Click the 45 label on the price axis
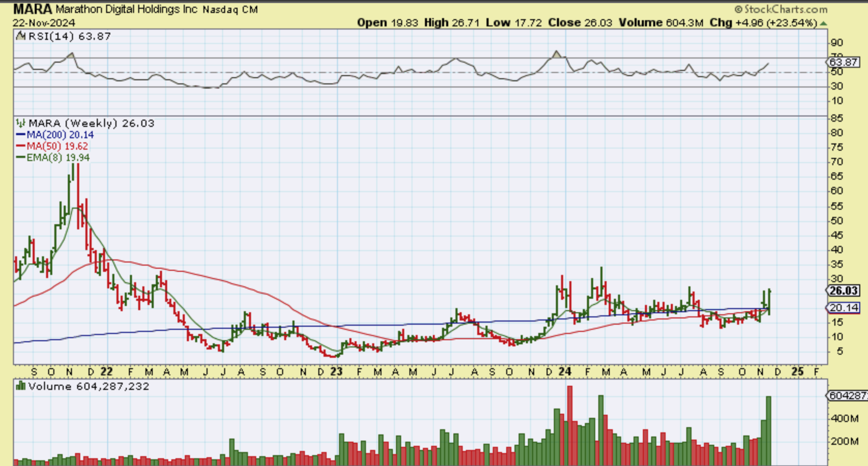 point(837,235)
